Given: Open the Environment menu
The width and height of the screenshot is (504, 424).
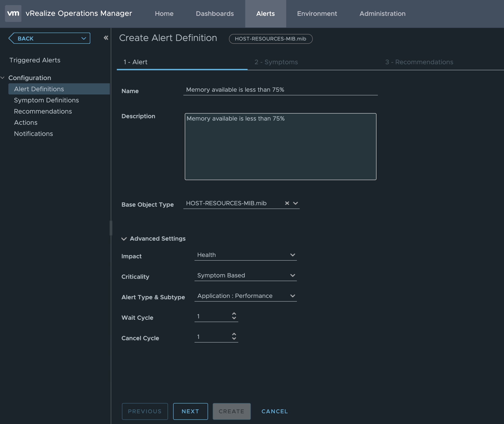Looking at the screenshot, I should [x=317, y=14].
